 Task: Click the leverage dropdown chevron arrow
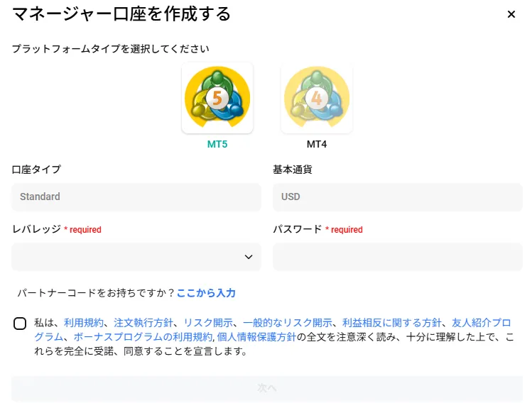(x=249, y=257)
